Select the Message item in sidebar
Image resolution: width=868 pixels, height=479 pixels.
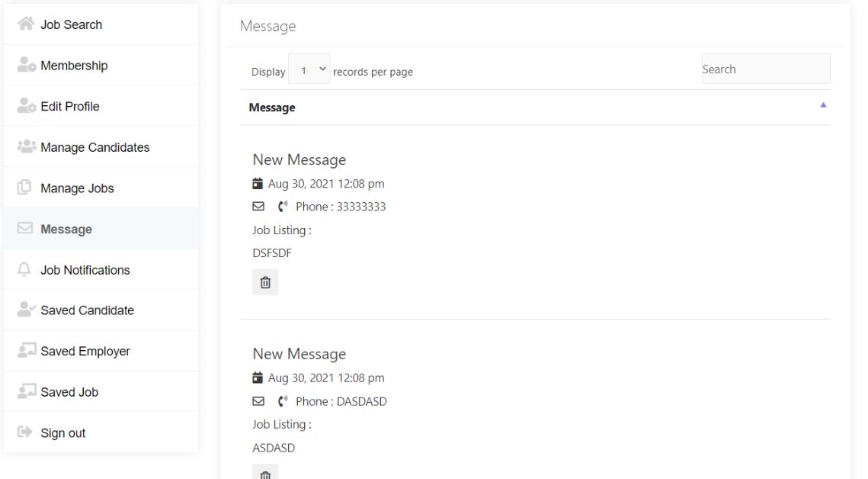66,230
